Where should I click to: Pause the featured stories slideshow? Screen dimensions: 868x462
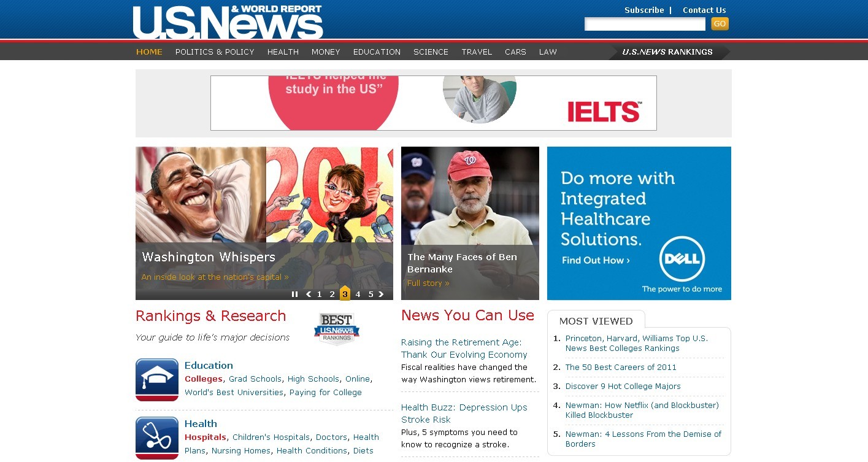294,295
